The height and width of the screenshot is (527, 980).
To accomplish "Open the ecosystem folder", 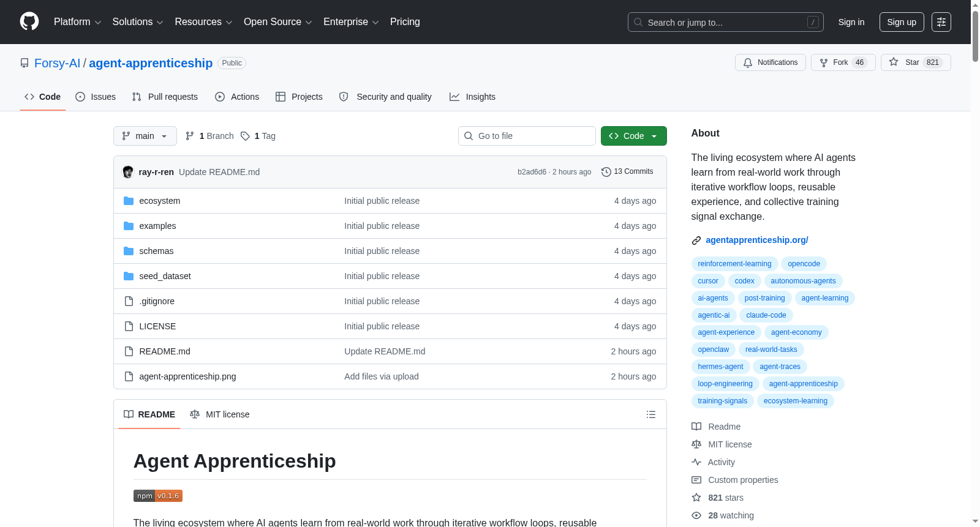I will 160,201.
